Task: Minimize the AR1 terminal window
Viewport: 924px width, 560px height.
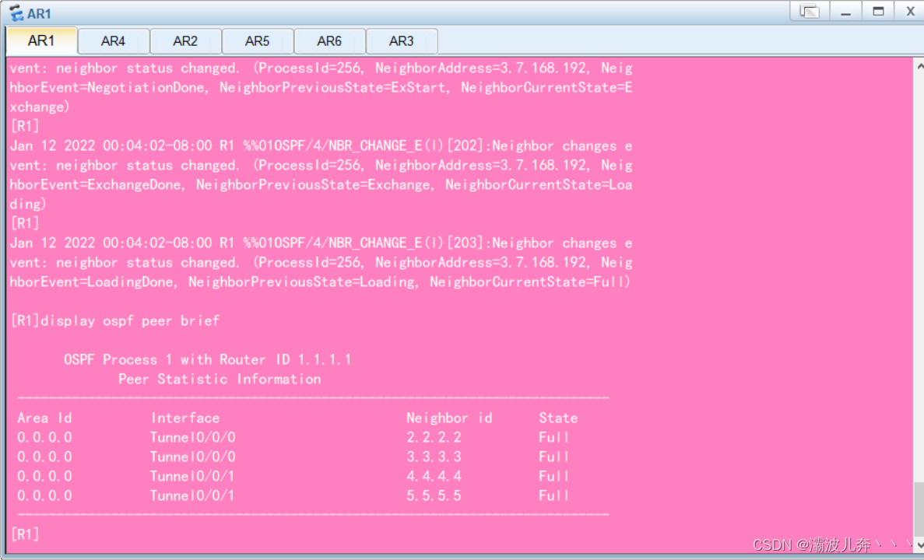Action: tap(845, 11)
